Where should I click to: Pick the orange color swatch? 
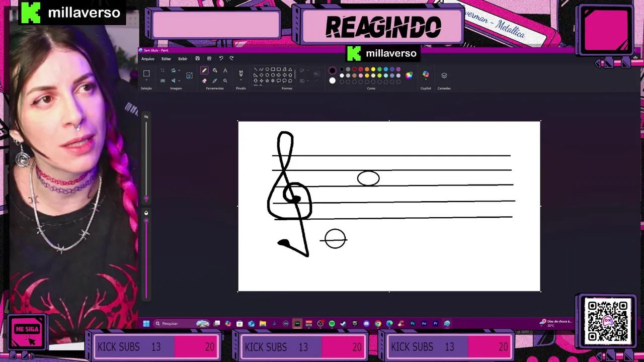367,69
